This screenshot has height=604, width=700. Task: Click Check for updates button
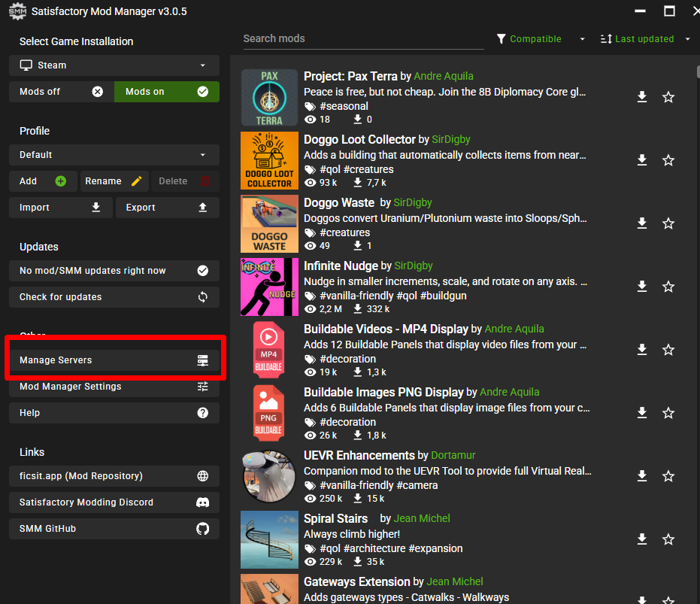tap(114, 297)
